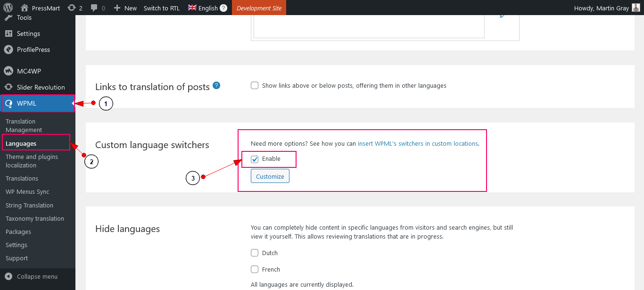Open String Translation submenu item
This screenshot has width=644, height=290.
pos(29,205)
